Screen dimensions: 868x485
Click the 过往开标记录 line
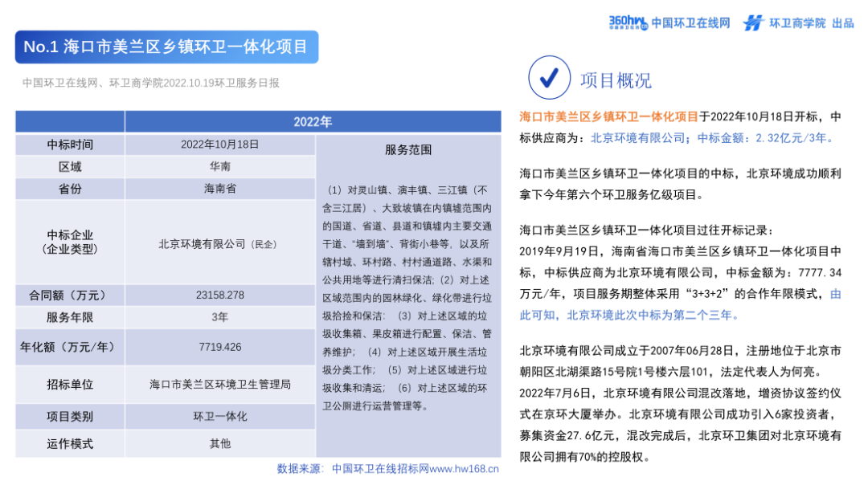click(646, 230)
